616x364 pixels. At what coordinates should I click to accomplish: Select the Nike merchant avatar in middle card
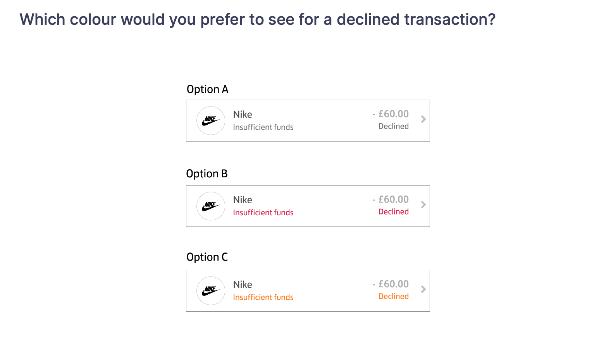click(211, 206)
